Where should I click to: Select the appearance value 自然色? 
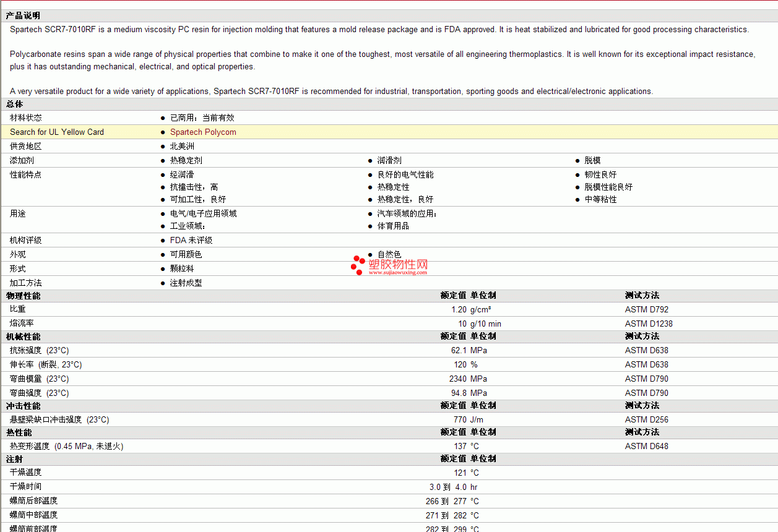(389, 254)
